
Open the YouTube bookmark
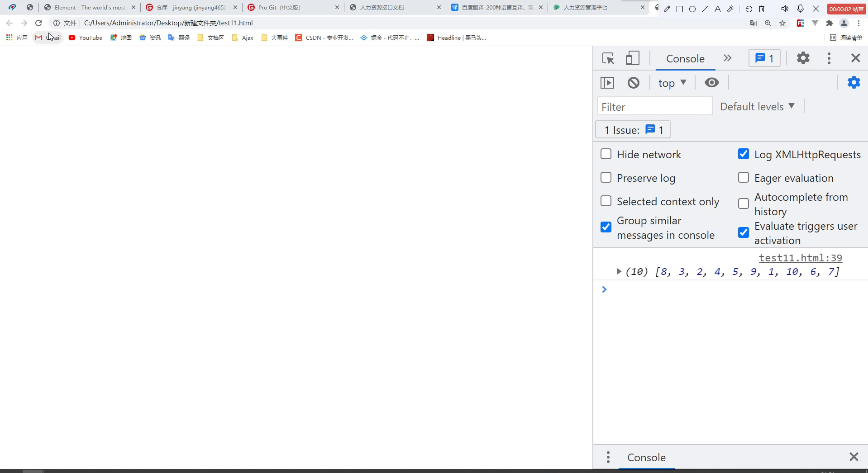click(x=86, y=38)
